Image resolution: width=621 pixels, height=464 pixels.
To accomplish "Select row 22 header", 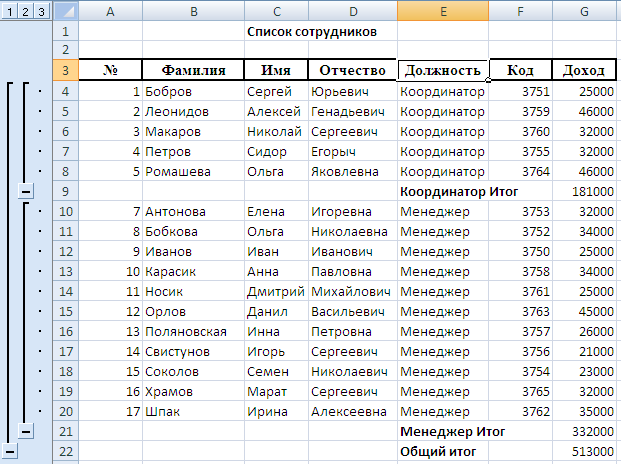I will (x=65, y=451).
